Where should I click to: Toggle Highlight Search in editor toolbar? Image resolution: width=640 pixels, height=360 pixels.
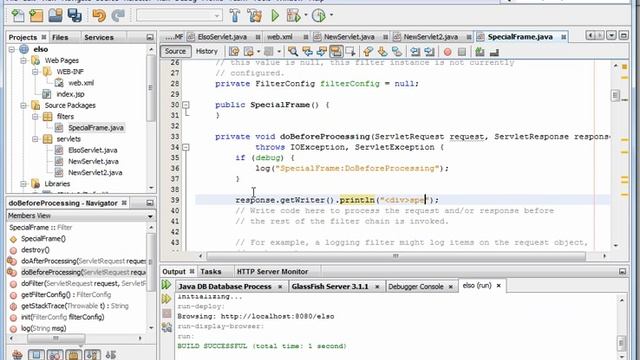(336, 51)
